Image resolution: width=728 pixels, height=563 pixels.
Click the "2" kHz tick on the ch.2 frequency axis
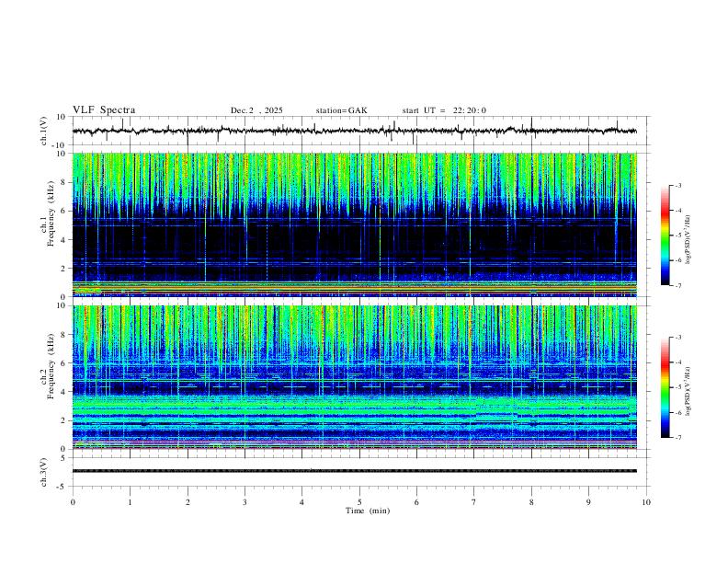tap(64, 420)
